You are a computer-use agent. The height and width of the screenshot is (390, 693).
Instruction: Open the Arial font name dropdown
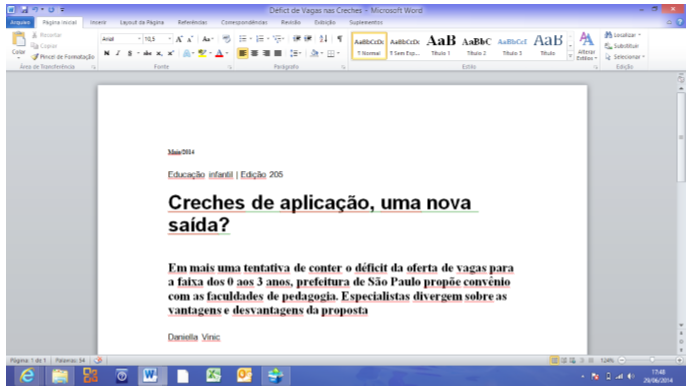139,39
